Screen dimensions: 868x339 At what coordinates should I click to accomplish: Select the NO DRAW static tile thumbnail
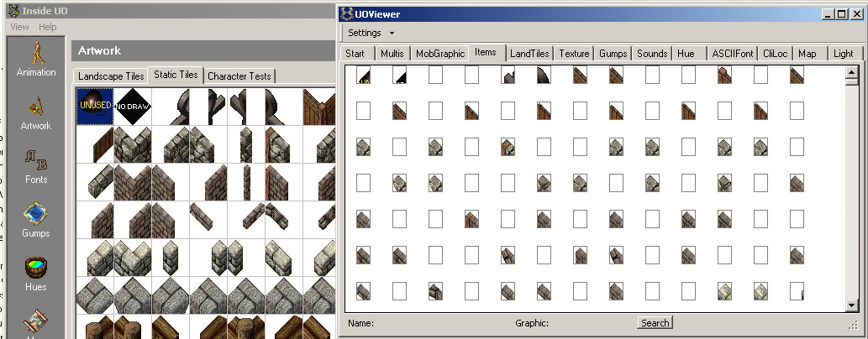click(133, 107)
